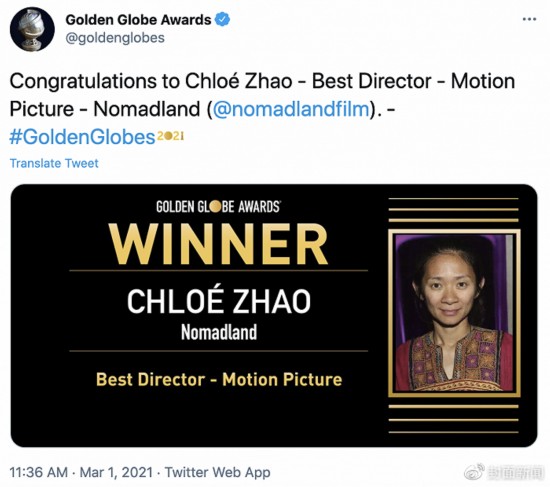550x487 pixels.
Task: Open the Golden Globe Awards account name
Action: tap(138, 20)
